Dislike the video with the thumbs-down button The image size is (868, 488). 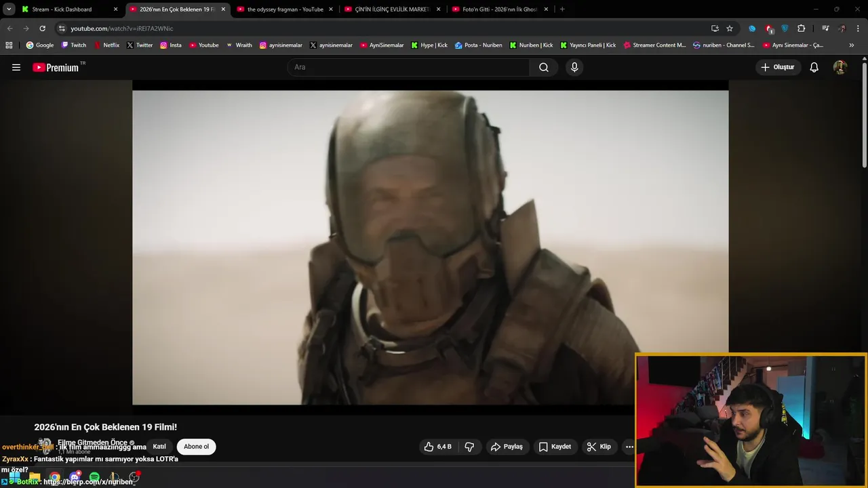[469, 447]
